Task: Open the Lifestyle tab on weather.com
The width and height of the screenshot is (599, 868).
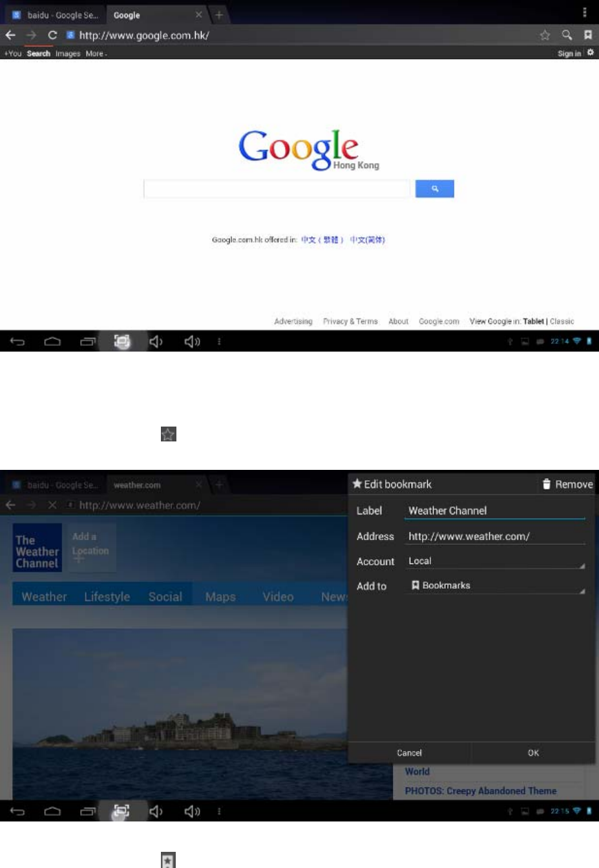Action: 107,597
